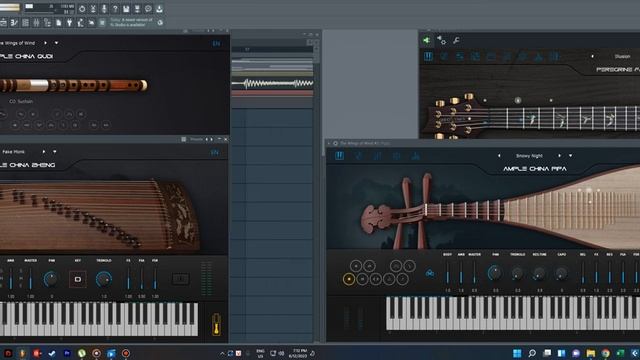This screenshot has height=360, width=640.
Task: Click the yellow tuner icon in Zheng window
Action: (x=217, y=324)
